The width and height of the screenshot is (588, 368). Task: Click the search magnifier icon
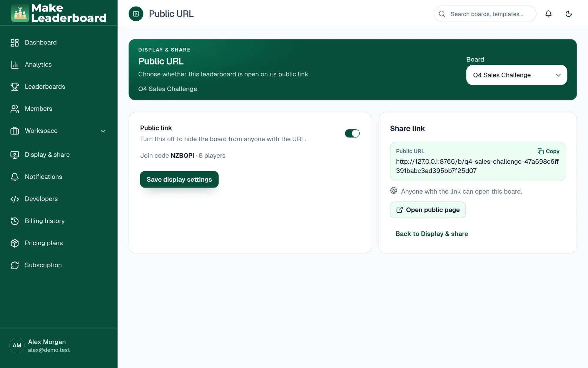coord(442,14)
